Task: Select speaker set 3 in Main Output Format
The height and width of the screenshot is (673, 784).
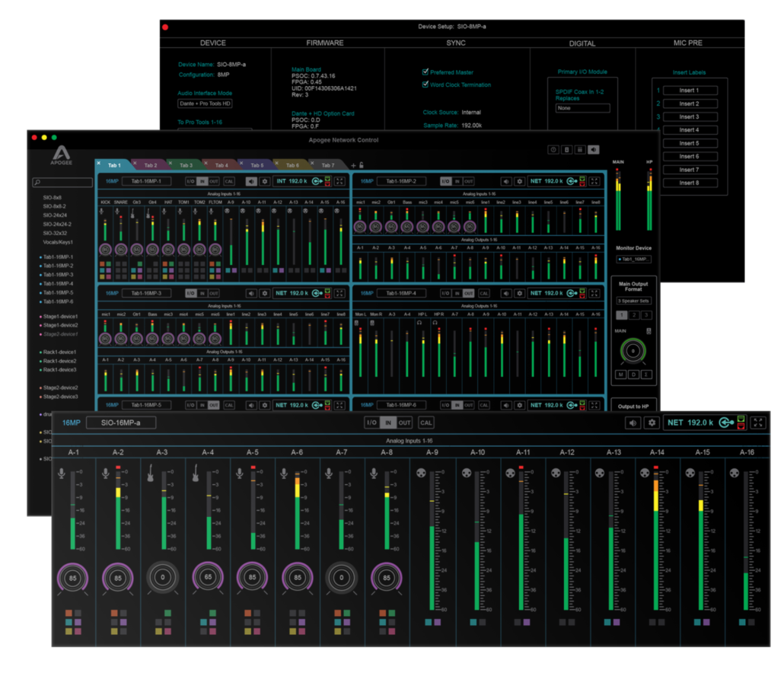Action: [x=646, y=315]
